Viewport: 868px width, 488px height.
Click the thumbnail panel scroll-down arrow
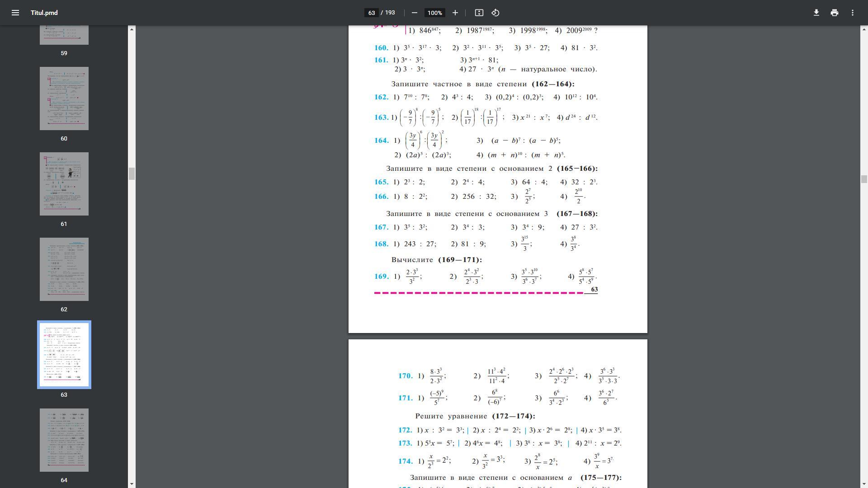click(x=132, y=484)
